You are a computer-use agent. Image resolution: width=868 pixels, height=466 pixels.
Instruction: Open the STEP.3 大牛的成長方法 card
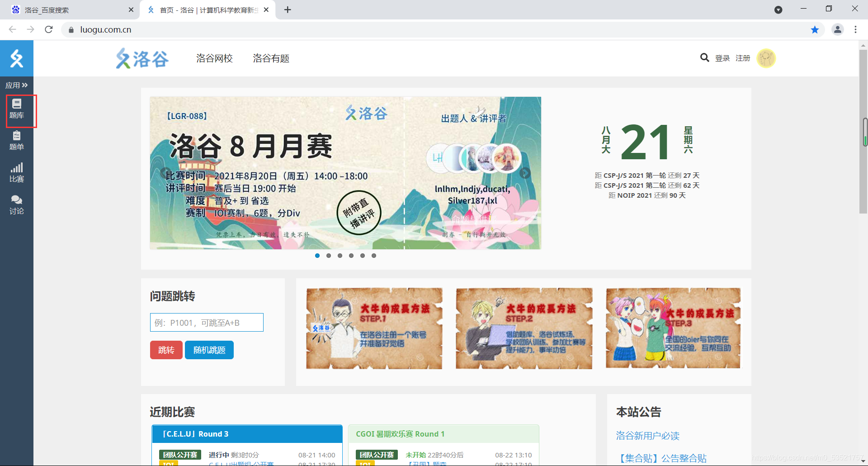[673, 328]
